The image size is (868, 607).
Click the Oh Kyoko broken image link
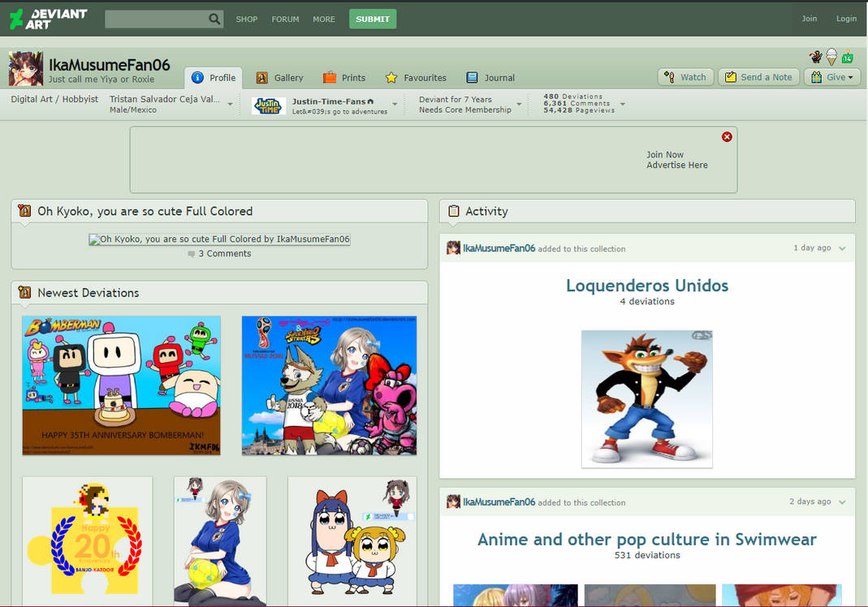(220, 239)
